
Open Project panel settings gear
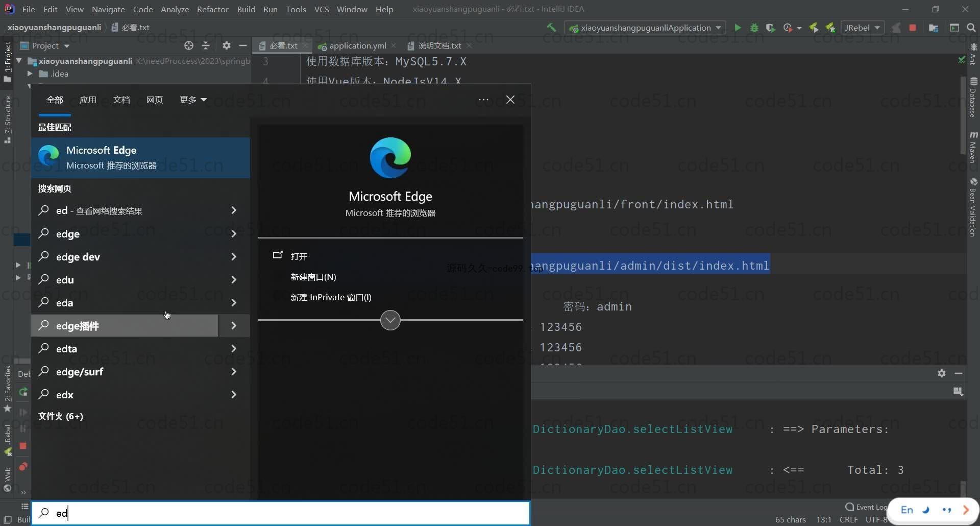click(x=227, y=45)
